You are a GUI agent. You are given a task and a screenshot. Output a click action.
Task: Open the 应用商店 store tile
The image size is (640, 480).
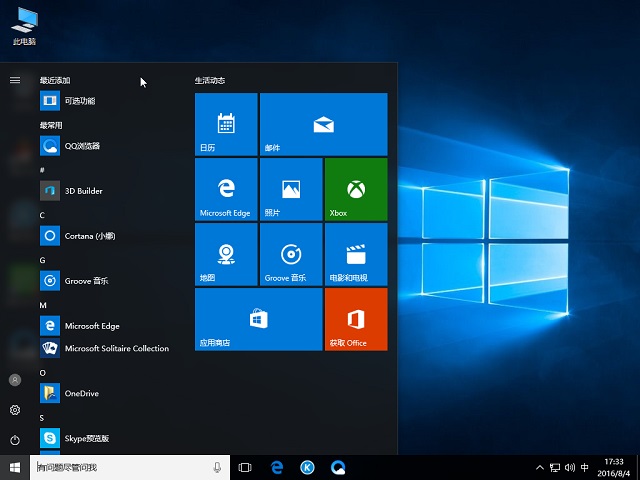tap(258, 319)
